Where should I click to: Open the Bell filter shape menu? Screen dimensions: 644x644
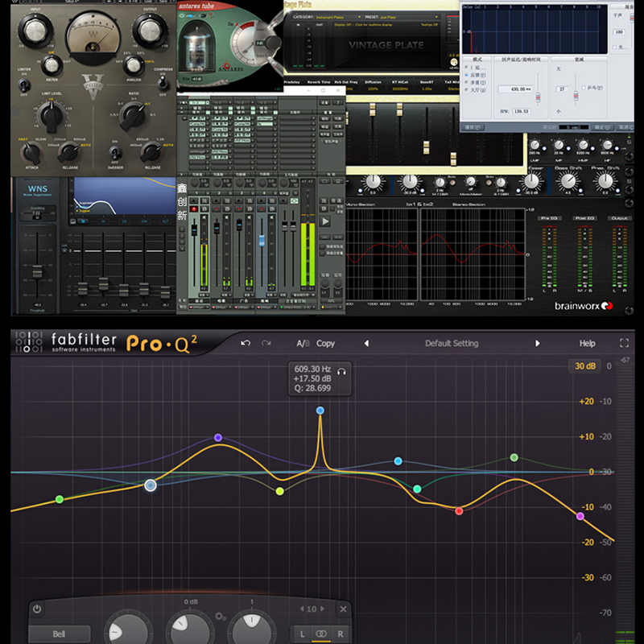click(x=60, y=634)
